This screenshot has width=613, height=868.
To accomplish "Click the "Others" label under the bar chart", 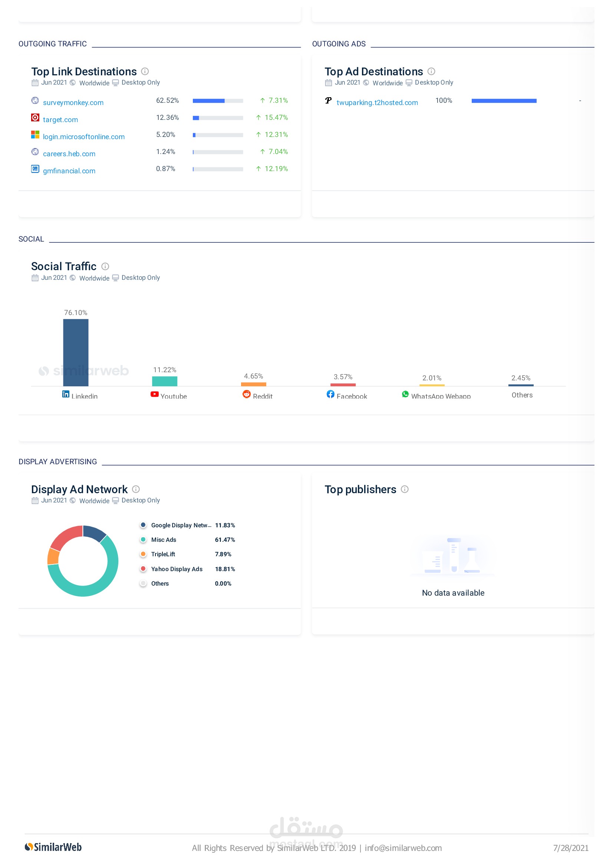I will pos(522,395).
